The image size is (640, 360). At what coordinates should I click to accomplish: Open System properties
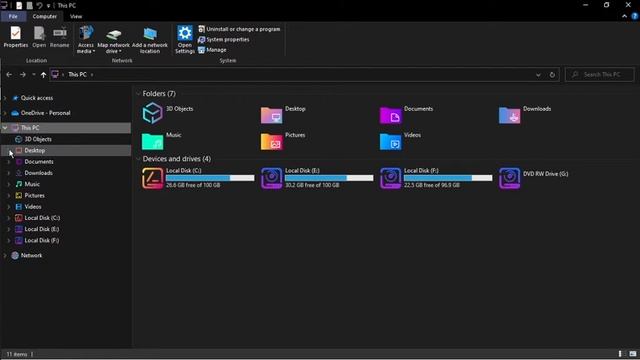click(224, 40)
